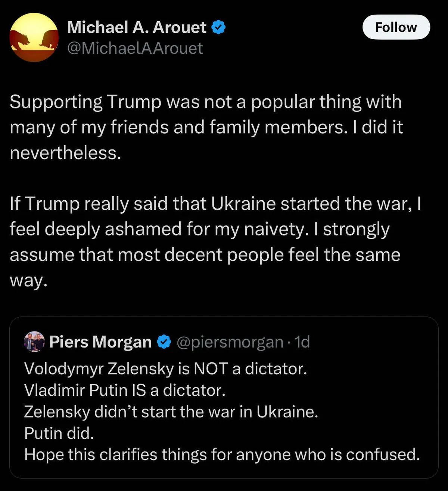Screen dimensions: 448x491
Task: Click the line starting "Supporting Trump was not"
Action: coord(205,102)
